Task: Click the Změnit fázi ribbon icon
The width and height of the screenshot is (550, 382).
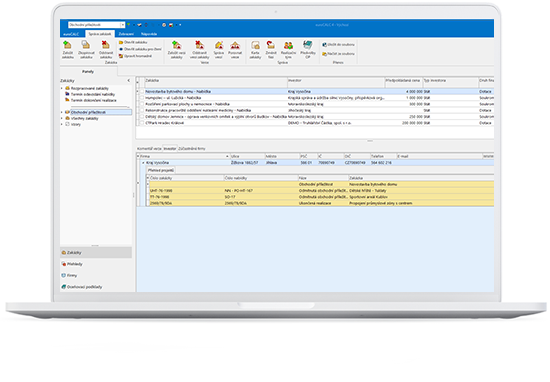Action: click(x=271, y=49)
